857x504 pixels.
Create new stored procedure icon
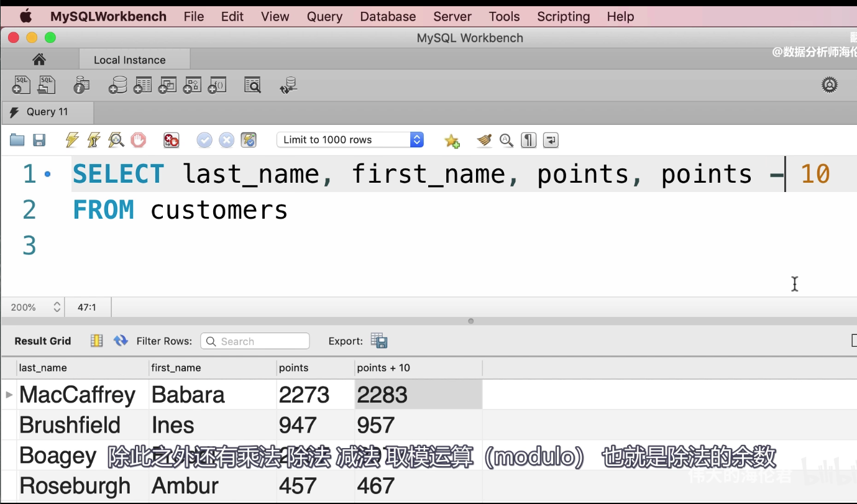pyautogui.click(x=192, y=85)
